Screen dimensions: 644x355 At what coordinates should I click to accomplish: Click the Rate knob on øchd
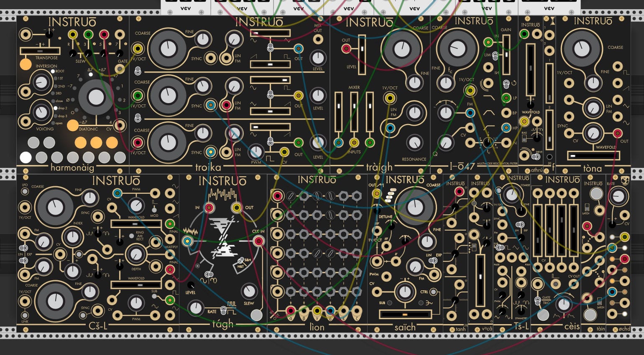click(x=618, y=195)
